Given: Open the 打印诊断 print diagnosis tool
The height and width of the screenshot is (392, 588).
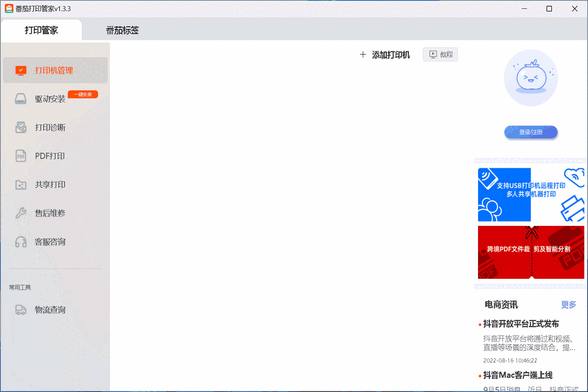Looking at the screenshot, I should (x=49, y=127).
